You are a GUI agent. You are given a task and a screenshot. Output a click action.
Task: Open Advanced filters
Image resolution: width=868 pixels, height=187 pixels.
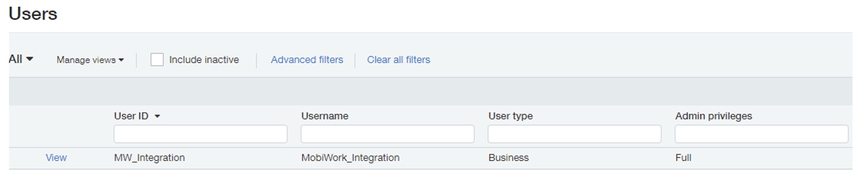[307, 60]
